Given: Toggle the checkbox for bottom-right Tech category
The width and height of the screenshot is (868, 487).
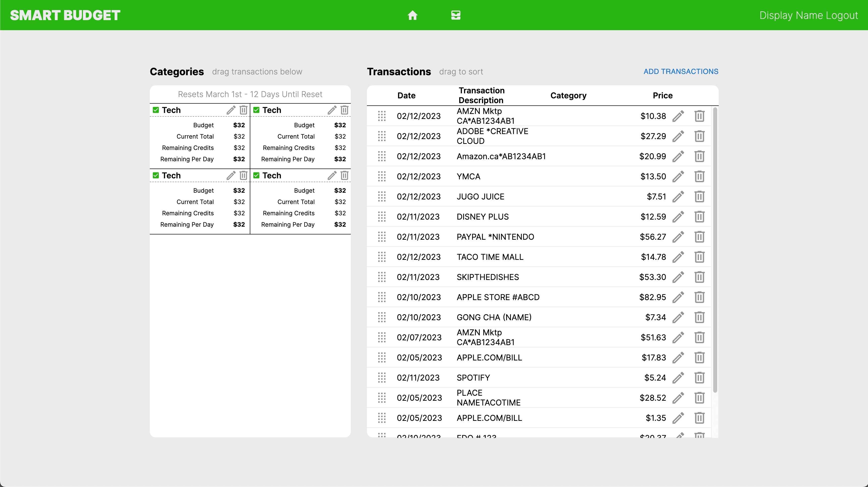Looking at the screenshot, I should 257,176.
